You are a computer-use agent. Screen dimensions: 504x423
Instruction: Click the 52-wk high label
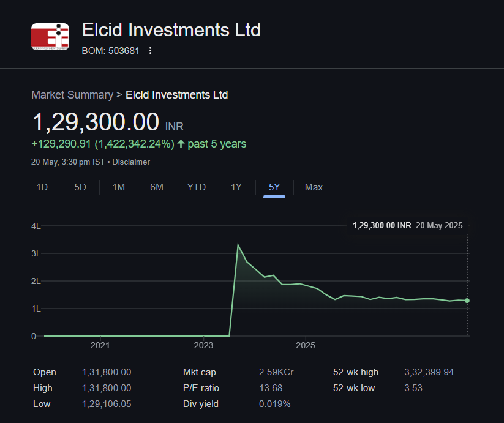coord(356,372)
